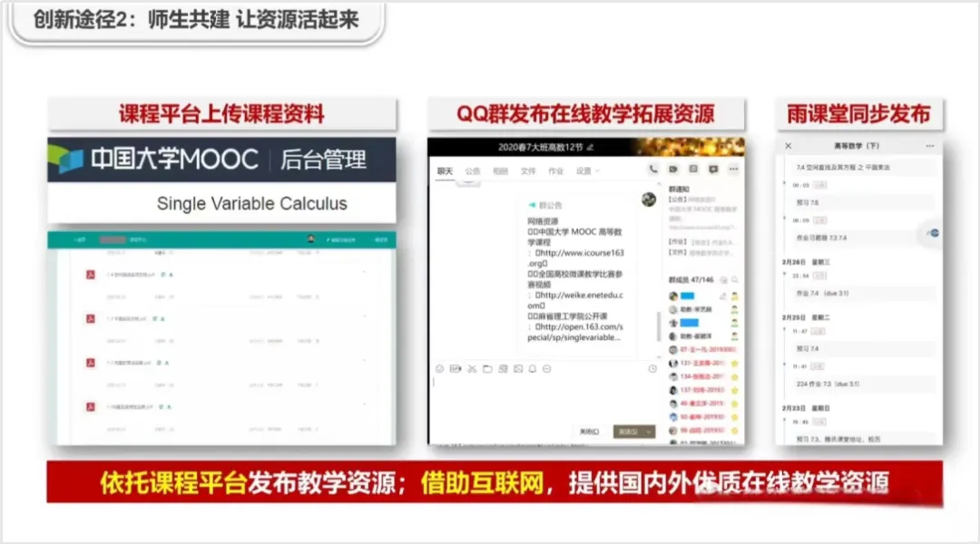980x544 pixels.
Task: Start a video call in the QQ group
Action: tap(673, 170)
